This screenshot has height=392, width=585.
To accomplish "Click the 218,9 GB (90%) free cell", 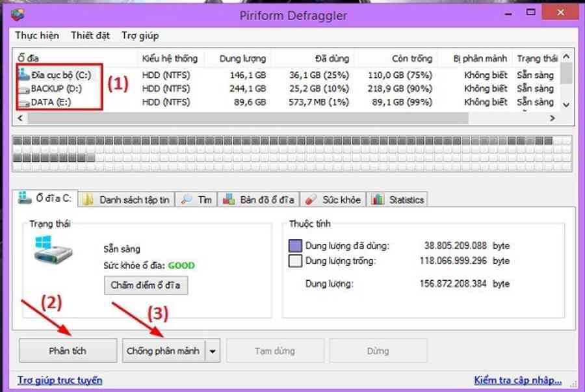I will click(x=400, y=89).
